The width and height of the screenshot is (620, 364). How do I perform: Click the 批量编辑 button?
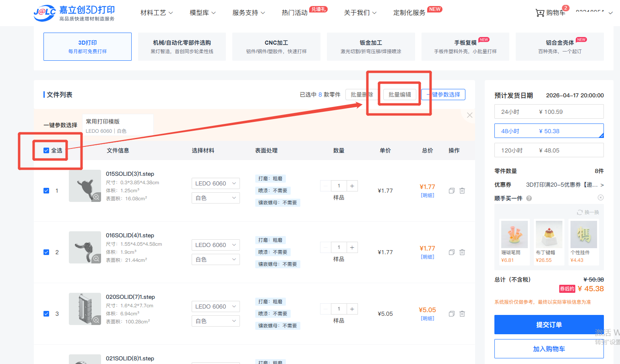[x=399, y=95]
